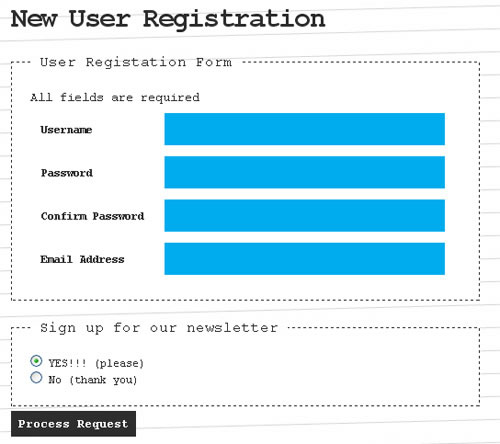Click the Password label text
Screen dimensions: 500x444
pyautogui.click(x=67, y=173)
